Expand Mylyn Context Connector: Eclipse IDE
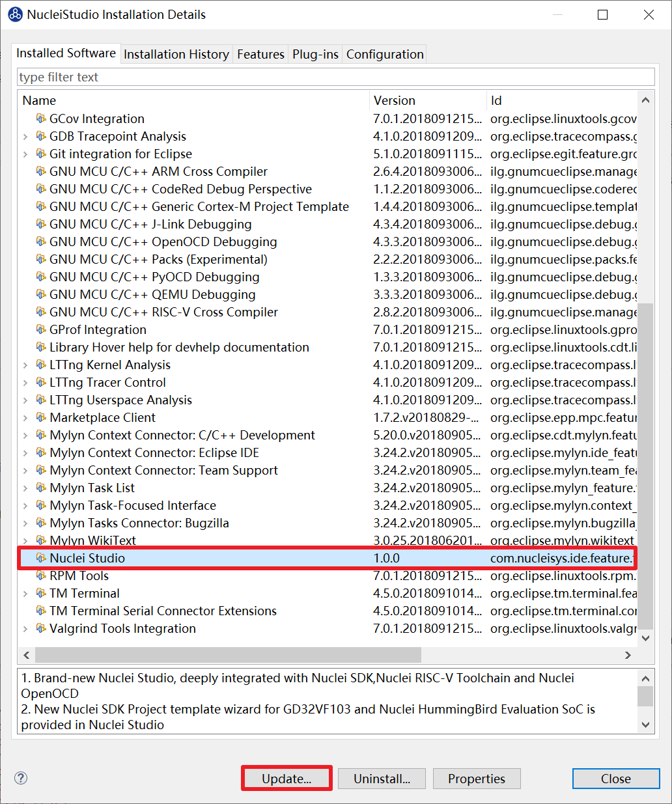This screenshot has width=672, height=804. coord(25,453)
